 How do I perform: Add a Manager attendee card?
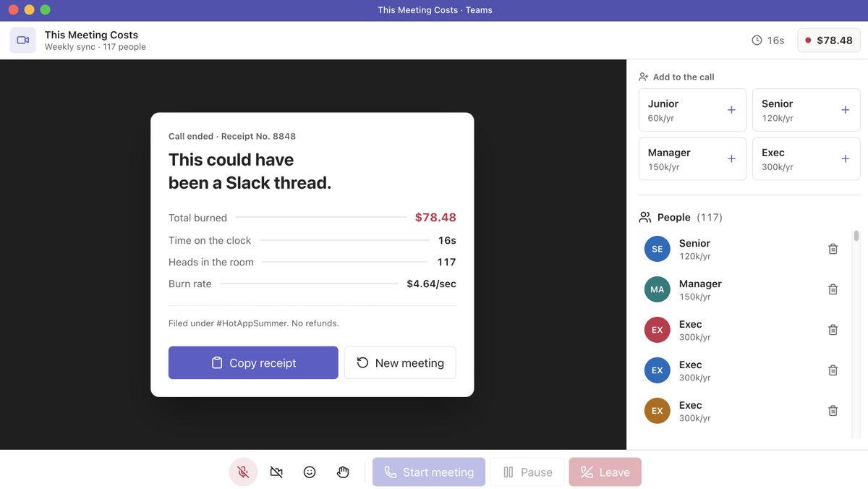692,159
